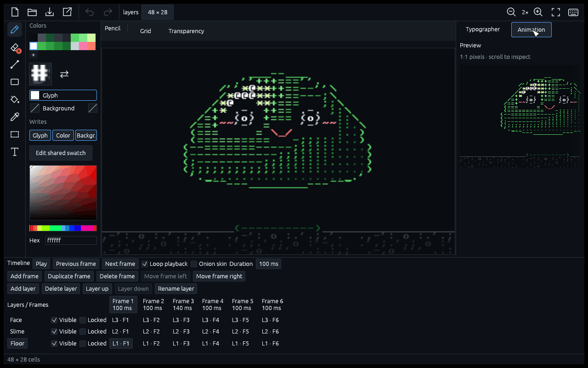Click Rename layer button
This screenshot has height=368, width=588.
176,288
